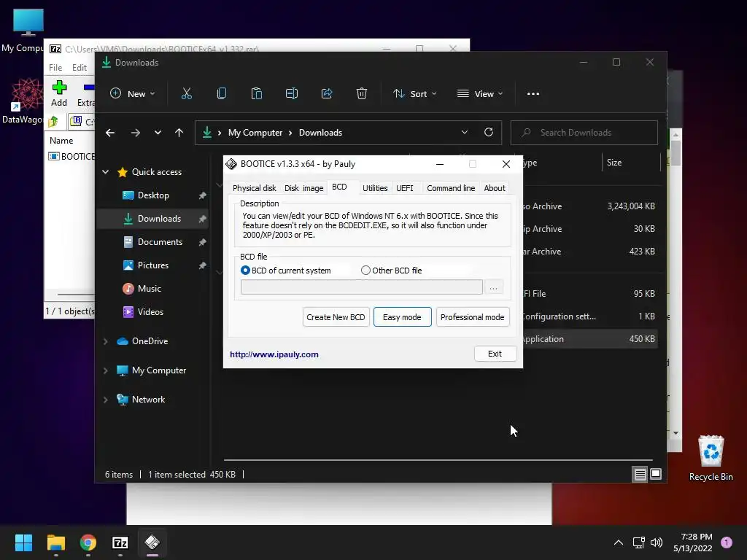Show hidden system tray icons chevron
Image resolution: width=747 pixels, height=560 pixels.
tap(619, 542)
